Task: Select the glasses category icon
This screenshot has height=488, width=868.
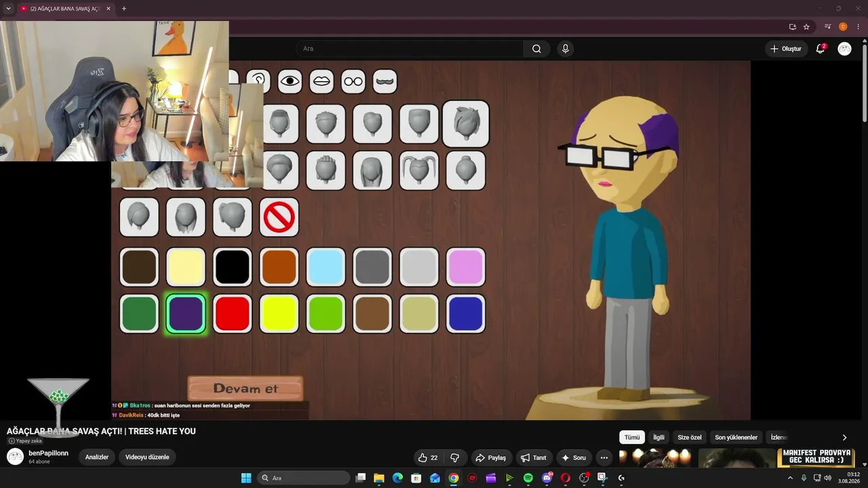Action: pos(353,81)
